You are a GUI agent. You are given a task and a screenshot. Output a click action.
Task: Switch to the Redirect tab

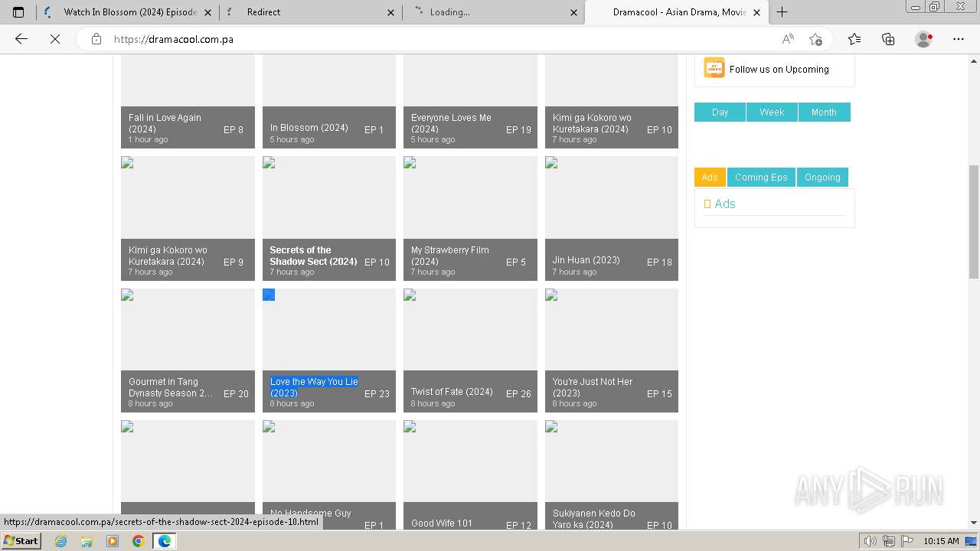[311, 12]
